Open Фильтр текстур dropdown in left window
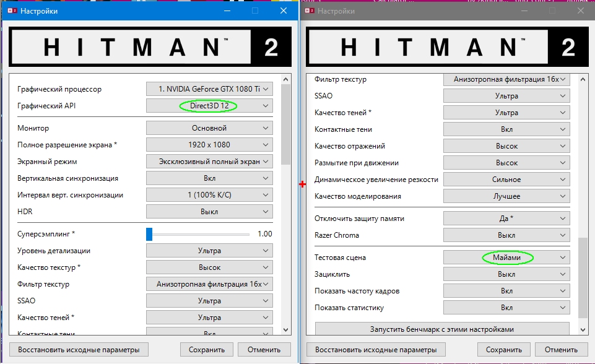This screenshot has height=364, width=595. click(x=209, y=284)
